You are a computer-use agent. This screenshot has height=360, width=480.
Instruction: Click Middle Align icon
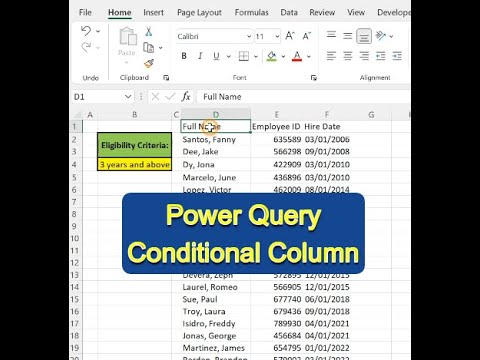pos(348,36)
